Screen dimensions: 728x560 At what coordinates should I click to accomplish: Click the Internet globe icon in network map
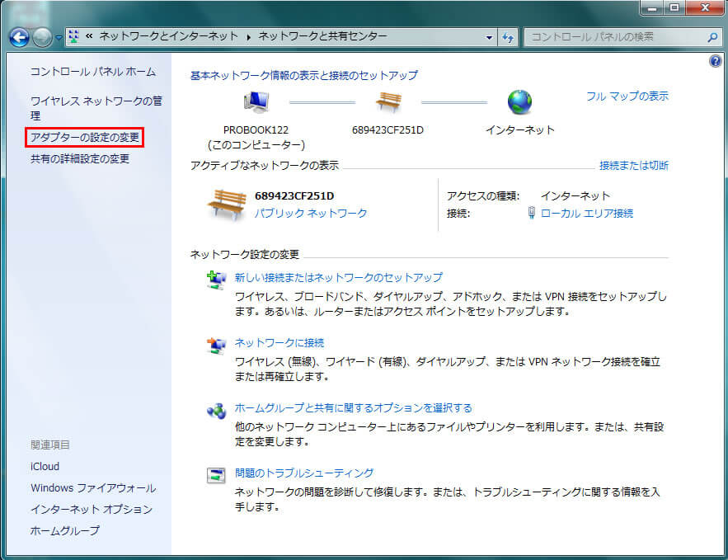(x=519, y=102)
